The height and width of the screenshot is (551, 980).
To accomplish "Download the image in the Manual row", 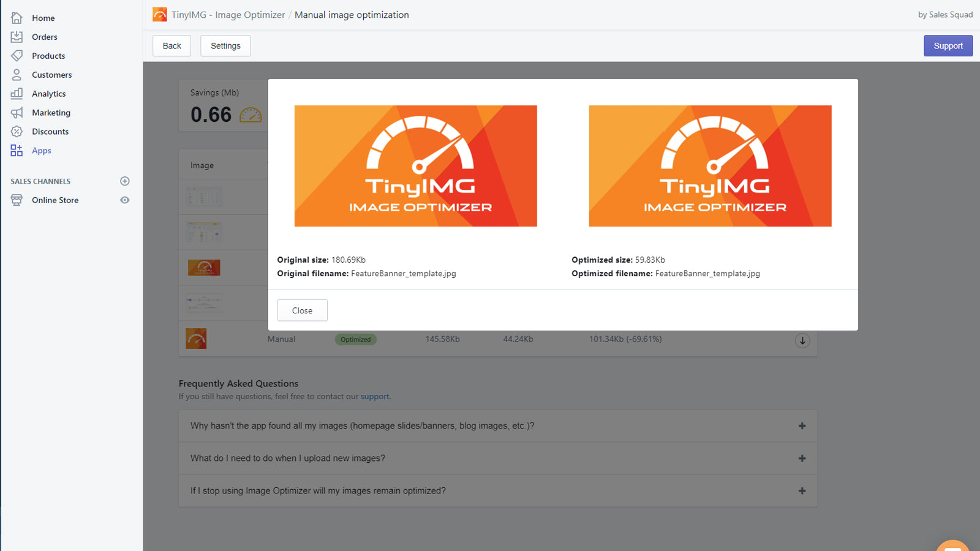I will click(x=802, y=340).
